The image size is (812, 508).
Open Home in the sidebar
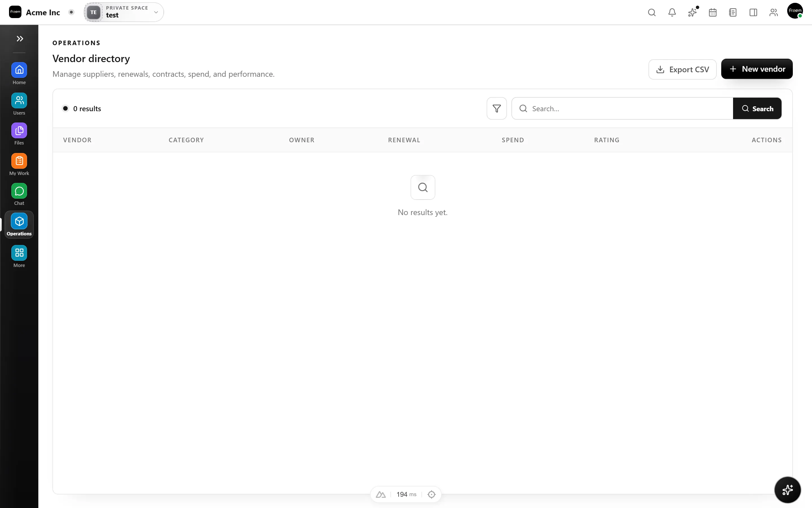[19, 74]
